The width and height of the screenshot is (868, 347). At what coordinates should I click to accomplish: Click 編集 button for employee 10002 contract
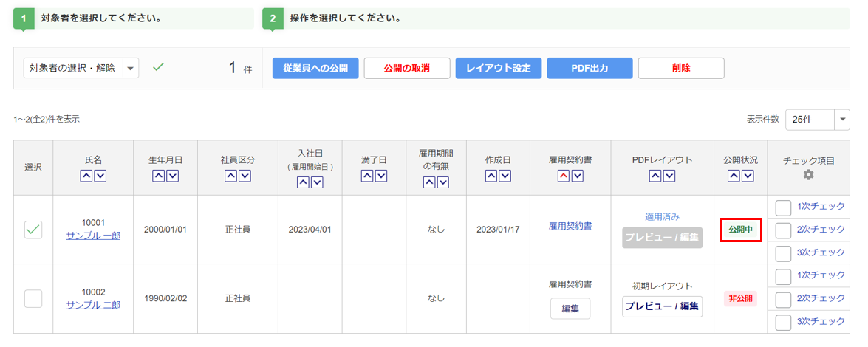(570, 308)
